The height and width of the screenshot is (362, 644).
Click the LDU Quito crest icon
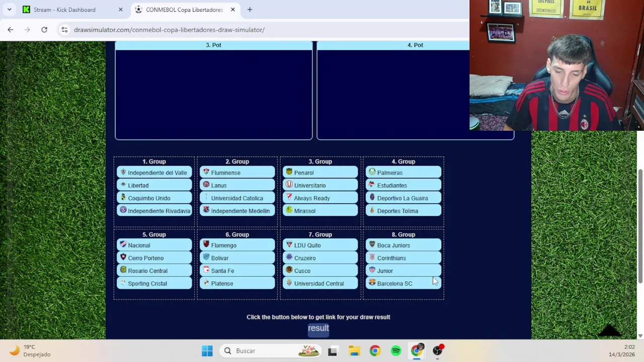[x=289, y=244]
